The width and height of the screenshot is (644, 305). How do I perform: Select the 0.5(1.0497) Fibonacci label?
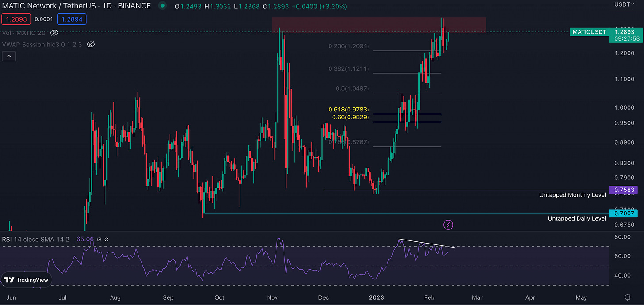(x=352, y=88)
